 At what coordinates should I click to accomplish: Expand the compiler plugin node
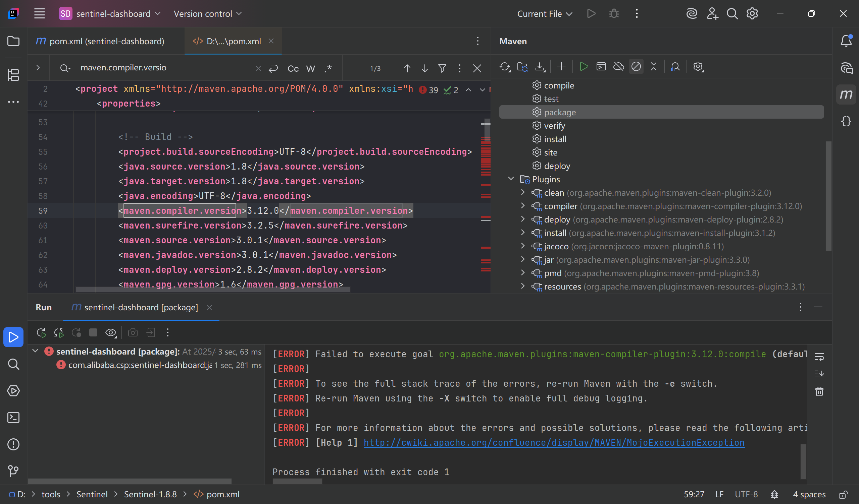[522, 206]
